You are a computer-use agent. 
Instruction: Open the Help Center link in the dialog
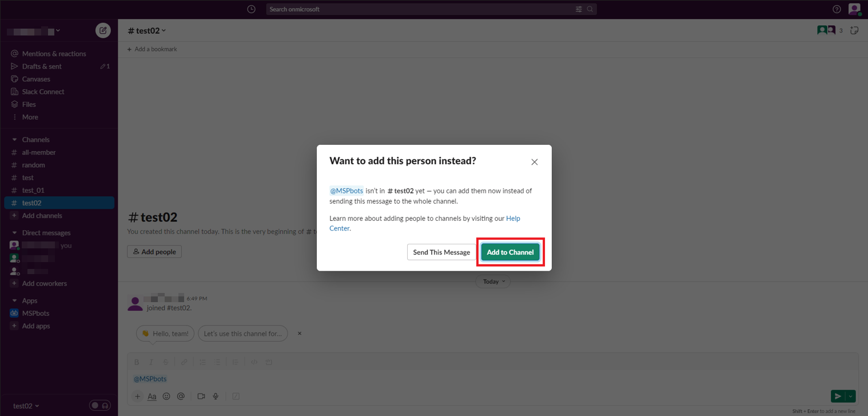click(513, 218)
